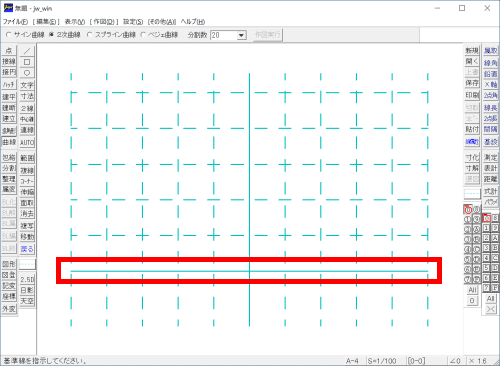Select the 伸縮 extend/trim tool
The width and height of the screenshot is (500, 366).
point(27,192)
